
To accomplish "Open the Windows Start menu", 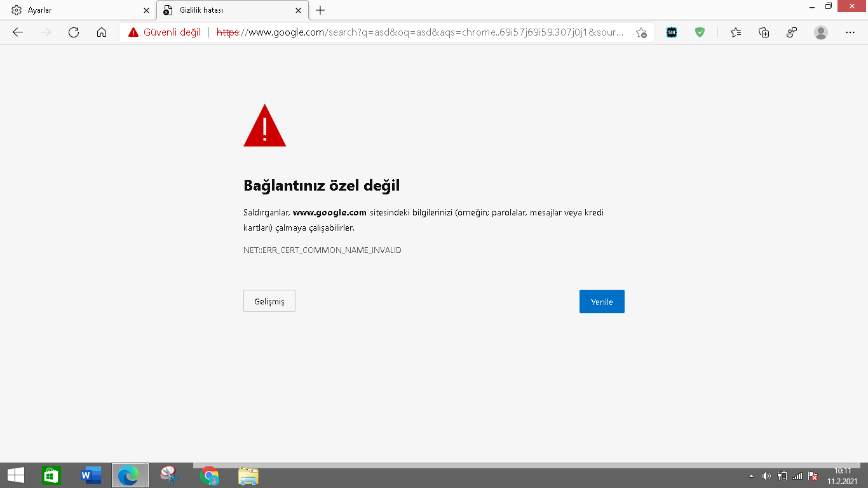I will [16, 475].
